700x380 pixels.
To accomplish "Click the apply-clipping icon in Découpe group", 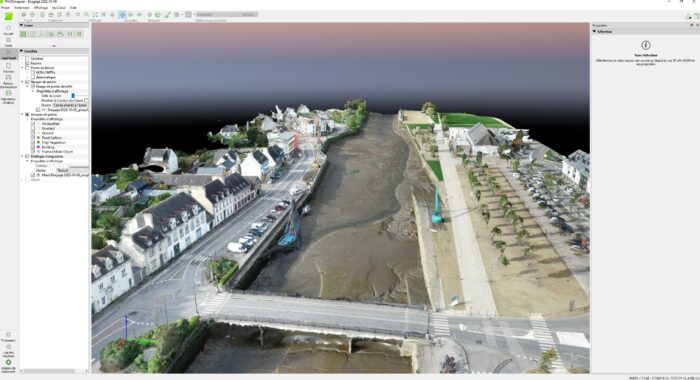I will tap(158, 14).
